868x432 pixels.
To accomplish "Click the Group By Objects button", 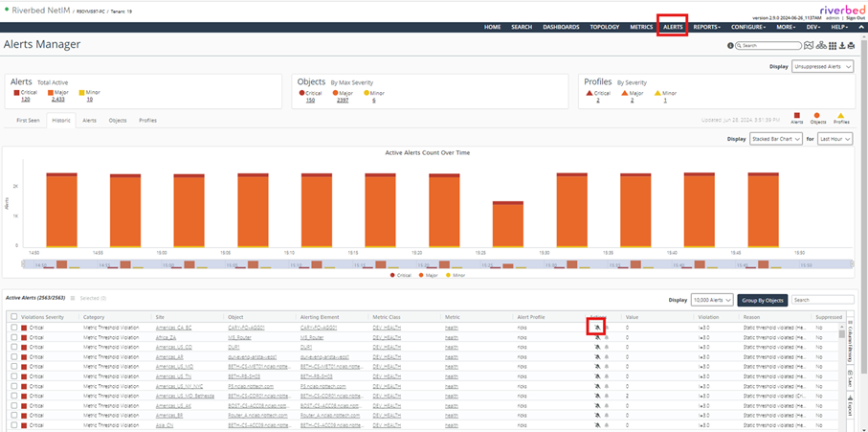I will pos(762,300).
